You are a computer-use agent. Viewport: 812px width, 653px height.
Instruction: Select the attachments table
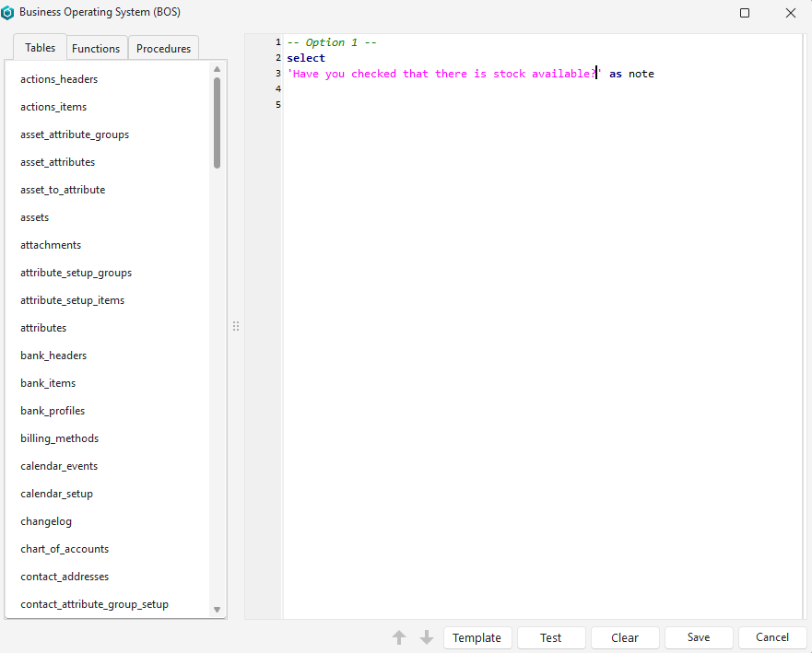click(x=51, y=245)
